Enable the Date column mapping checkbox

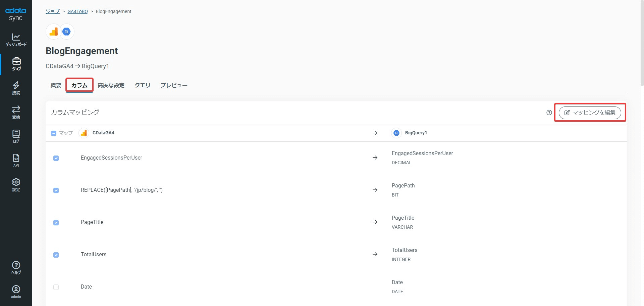pos(56,287)
